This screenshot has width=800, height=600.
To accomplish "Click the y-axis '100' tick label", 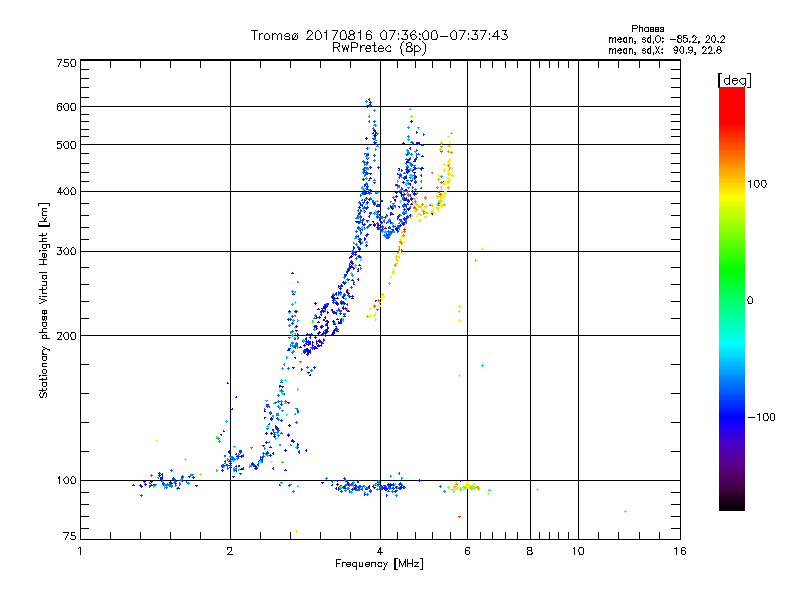I will [66, 481].
